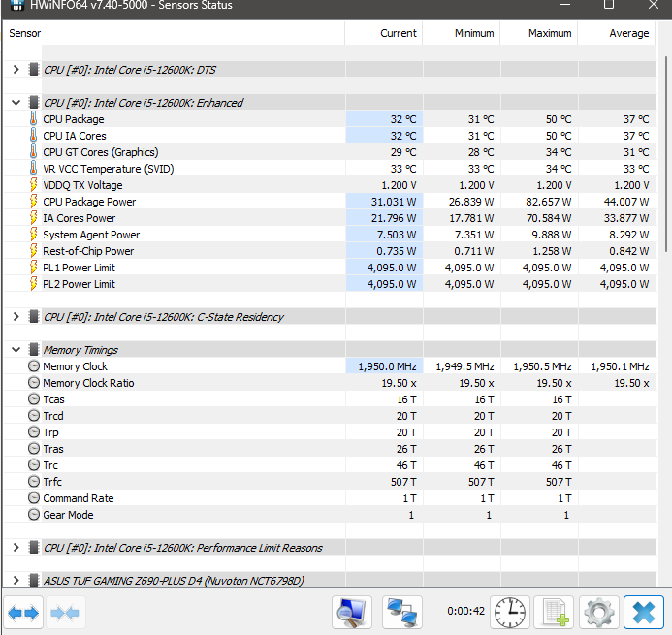
Task: Select the Trc timing row
Action: [330, 465]
